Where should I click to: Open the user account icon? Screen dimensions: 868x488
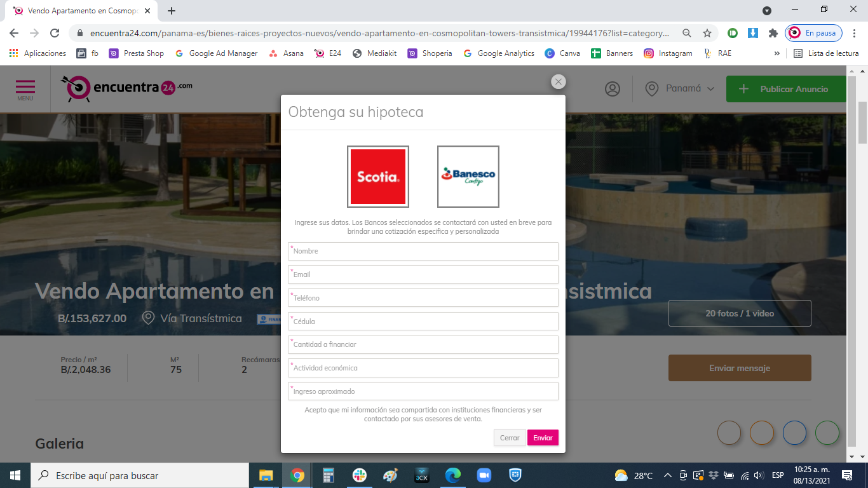(613, 89)
